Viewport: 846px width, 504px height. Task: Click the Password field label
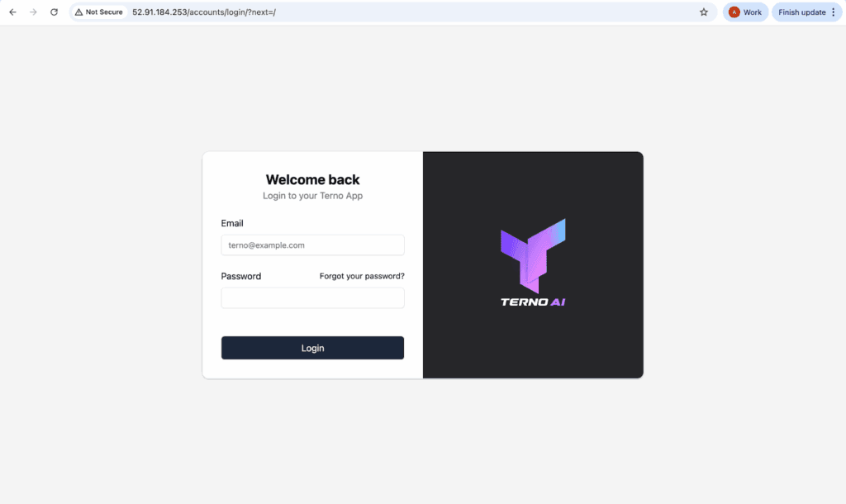241,276
